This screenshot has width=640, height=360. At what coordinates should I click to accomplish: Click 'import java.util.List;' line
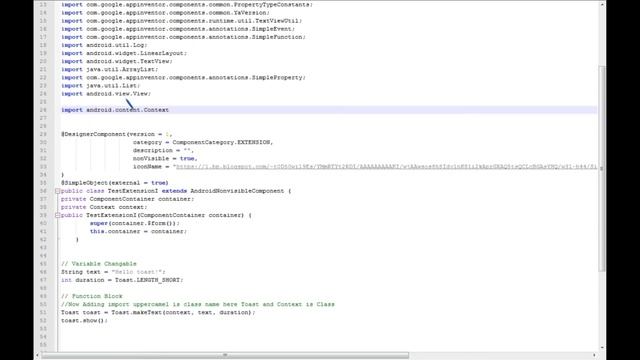pyautogui.click(x=100, y=86)
